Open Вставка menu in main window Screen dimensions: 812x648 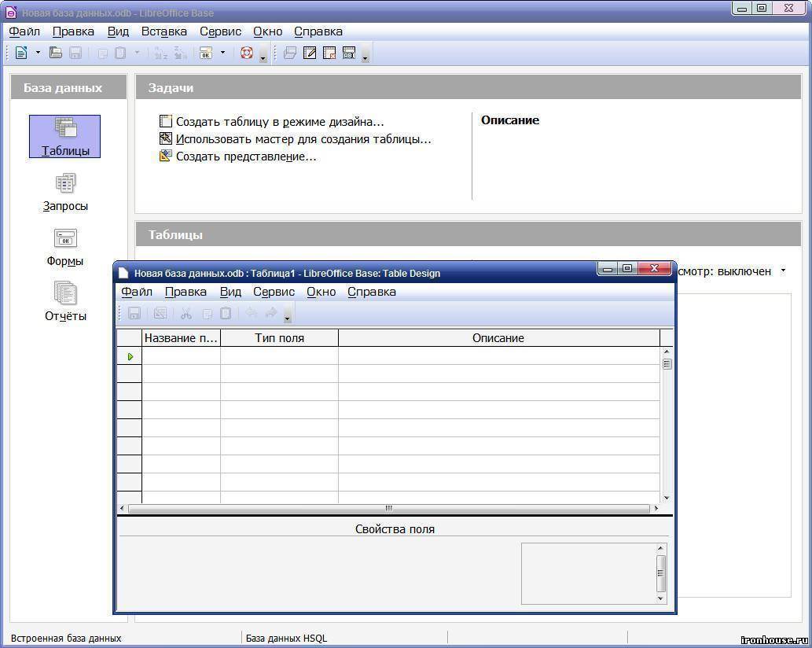pos(164,31)
